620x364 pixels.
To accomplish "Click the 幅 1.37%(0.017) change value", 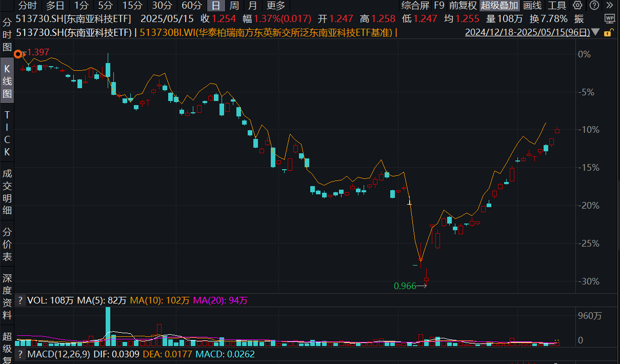I will [x=277, y=19].
